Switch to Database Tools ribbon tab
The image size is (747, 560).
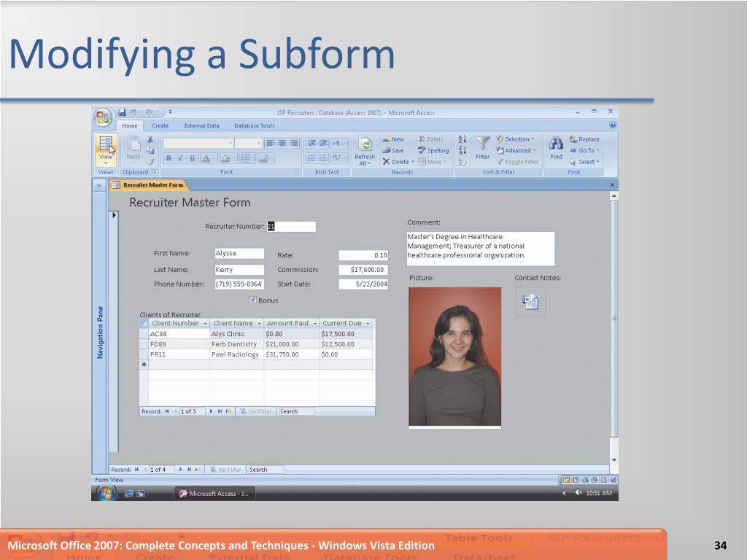(254, 125)
